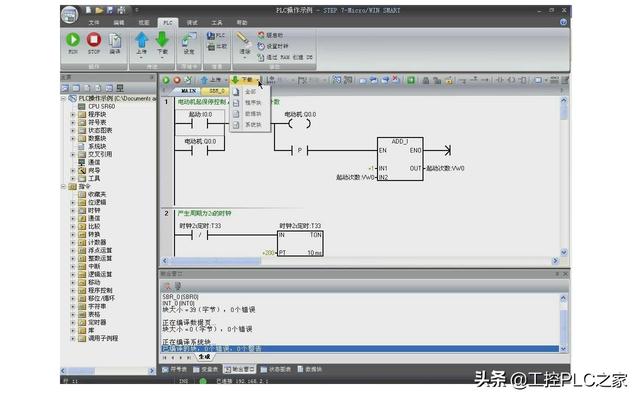This screenshot has width=640, height=400.
Task: Click the Open folder quick access icon
Action: (x=99, y=10)
